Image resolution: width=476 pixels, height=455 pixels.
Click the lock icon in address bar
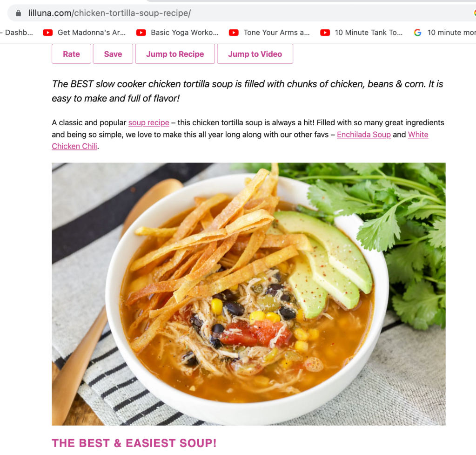tap(18, 13)
